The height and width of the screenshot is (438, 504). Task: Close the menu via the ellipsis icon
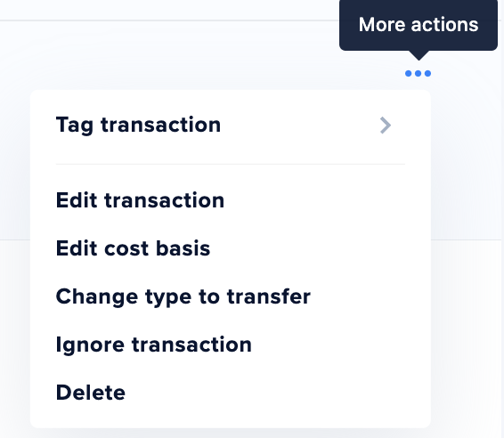point(418,74)
